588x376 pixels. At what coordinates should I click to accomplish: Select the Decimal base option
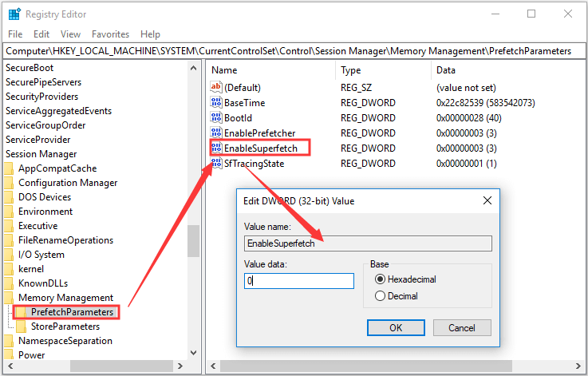[x=380, y=296]
